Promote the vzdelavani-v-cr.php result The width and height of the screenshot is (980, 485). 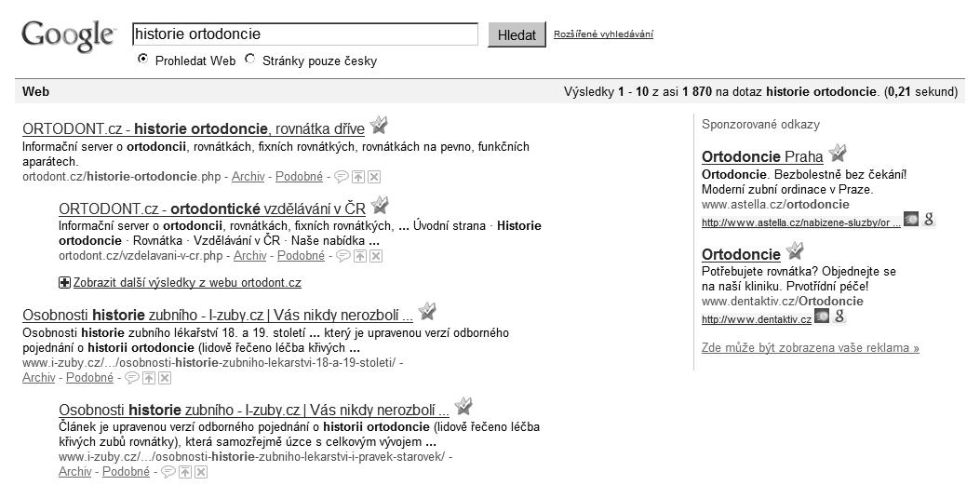coord(360,256)
